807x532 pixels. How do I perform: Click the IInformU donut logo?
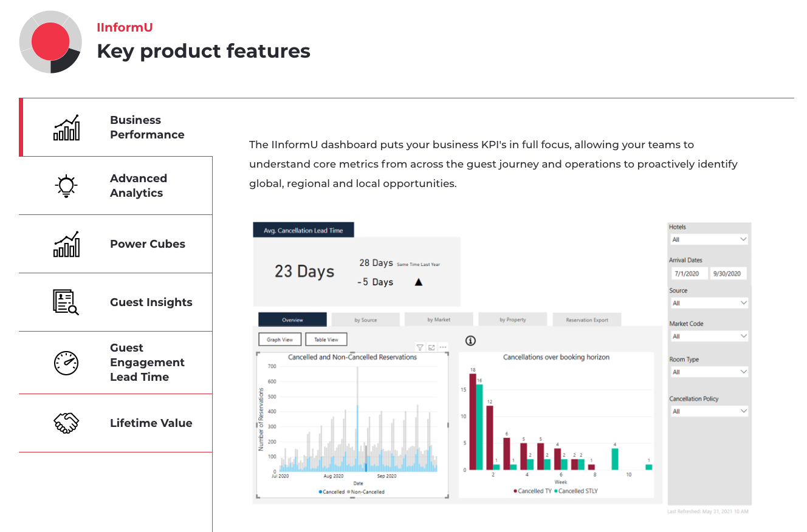[50, 42]
